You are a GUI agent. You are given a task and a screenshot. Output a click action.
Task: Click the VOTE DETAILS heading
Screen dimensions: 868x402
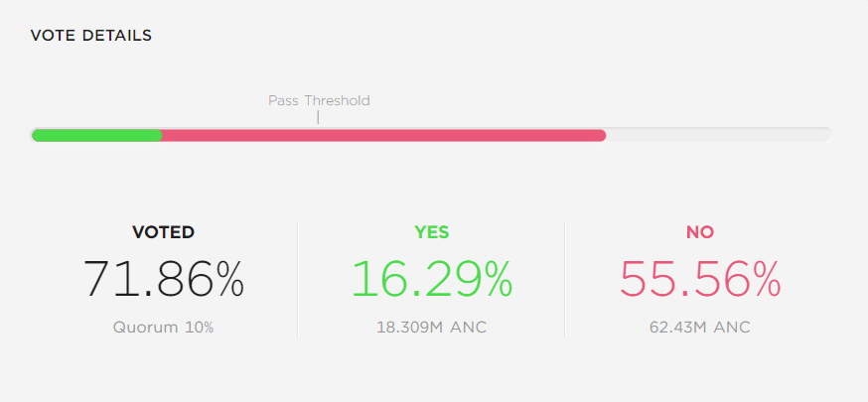point(91,36)
